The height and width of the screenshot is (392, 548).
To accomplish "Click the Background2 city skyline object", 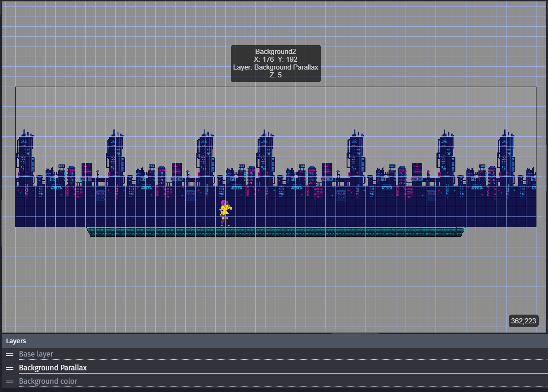I will tap(276, 157).
